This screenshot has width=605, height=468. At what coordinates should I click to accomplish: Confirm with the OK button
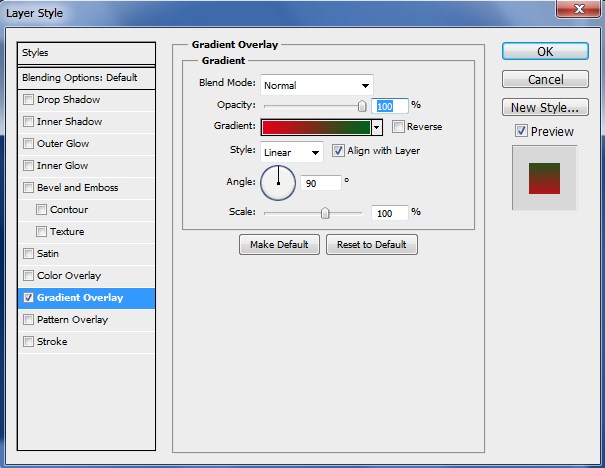(545, 51)
